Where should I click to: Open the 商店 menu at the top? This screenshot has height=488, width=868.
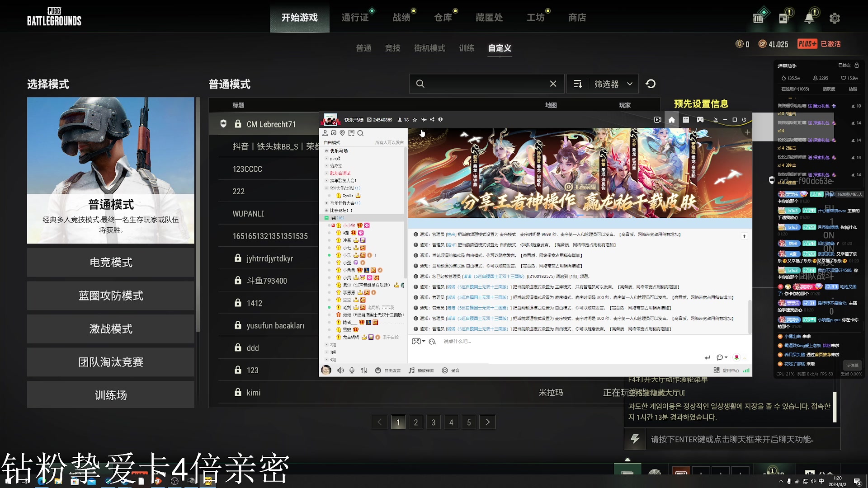[577, 17]
